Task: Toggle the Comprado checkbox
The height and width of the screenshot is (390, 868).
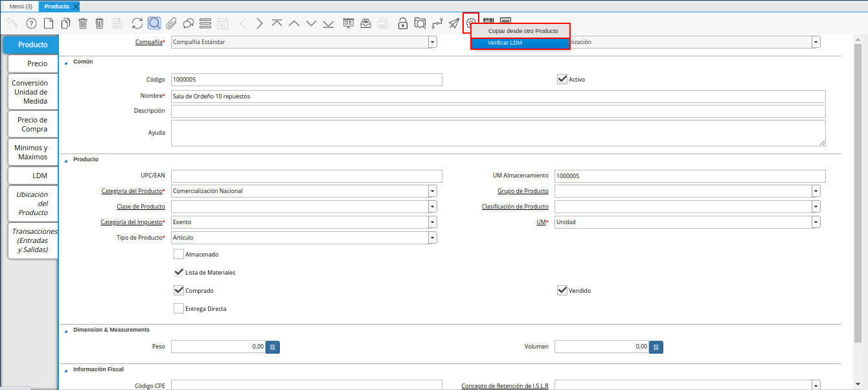Action: click(x=179, y=290)
